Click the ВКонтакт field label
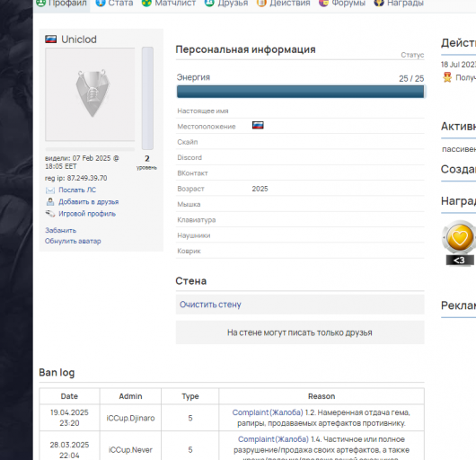The height and width of the screenshot is (460, 476). tap(192, 173)
